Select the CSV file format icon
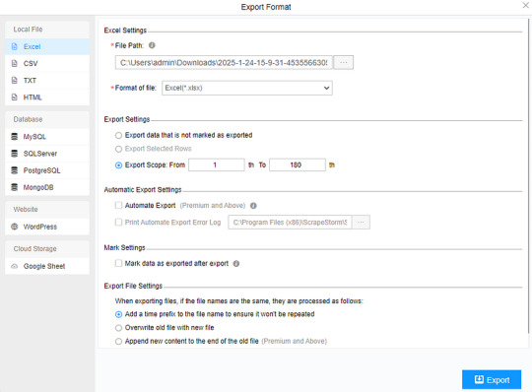This screenshot has height=392, width=532. pos(14,63)
